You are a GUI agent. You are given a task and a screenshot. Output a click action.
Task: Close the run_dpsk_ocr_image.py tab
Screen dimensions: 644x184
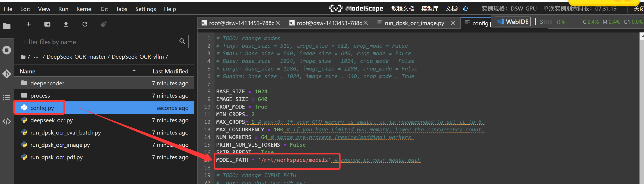tap(453, 23)
